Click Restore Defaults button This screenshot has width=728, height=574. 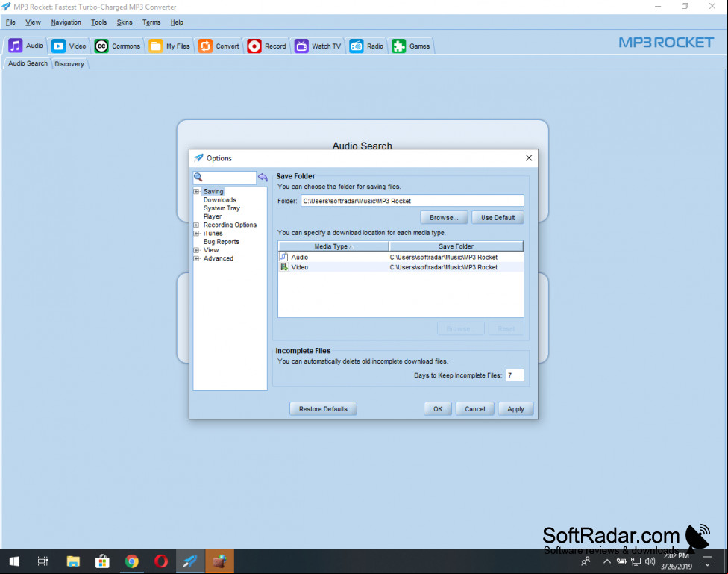pos(323,409)
